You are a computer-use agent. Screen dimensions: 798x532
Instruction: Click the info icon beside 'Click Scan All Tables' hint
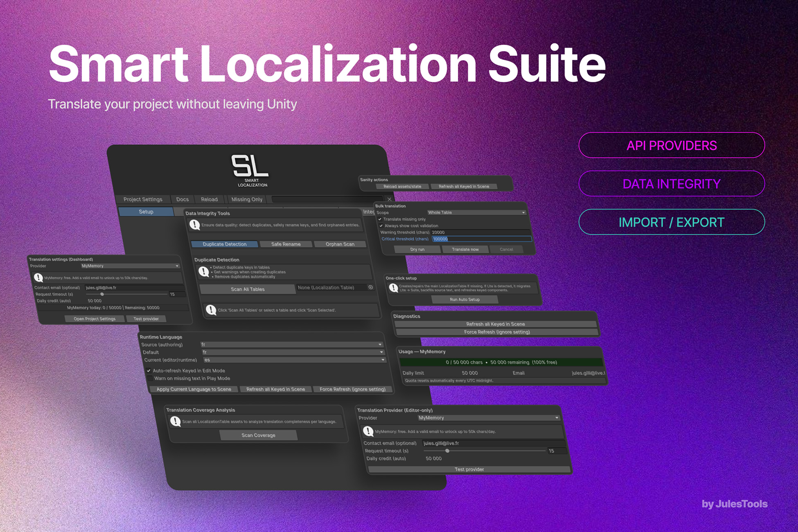pos(211,310)
